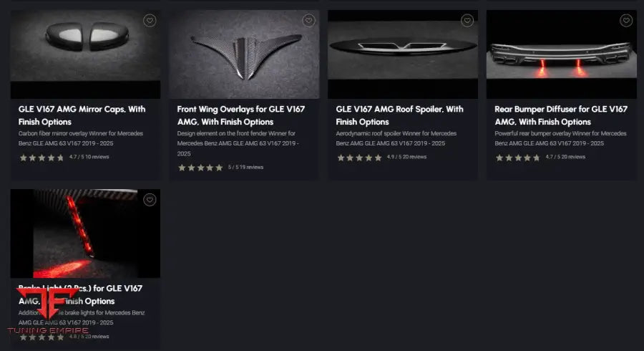Open the red brake light product image
The image size is (644, 351).
pyautogui.click(x=85, y=233)
